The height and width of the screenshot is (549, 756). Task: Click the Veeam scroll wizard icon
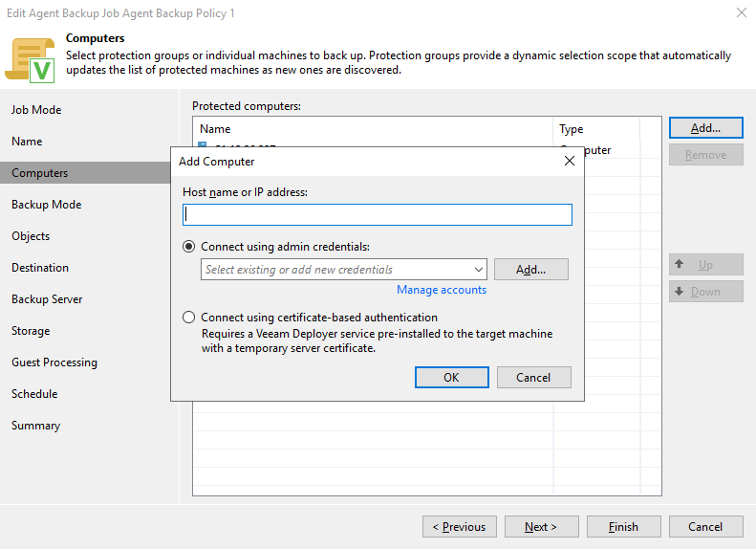click(30, 57)
